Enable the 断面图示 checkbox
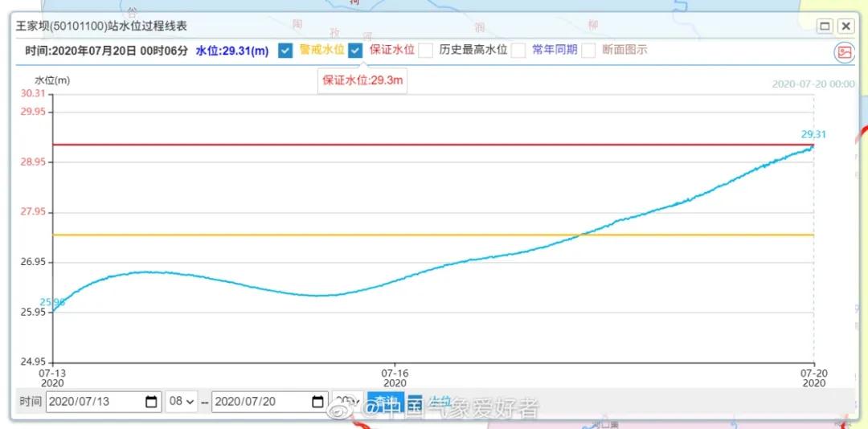 [x=588, y=51]
